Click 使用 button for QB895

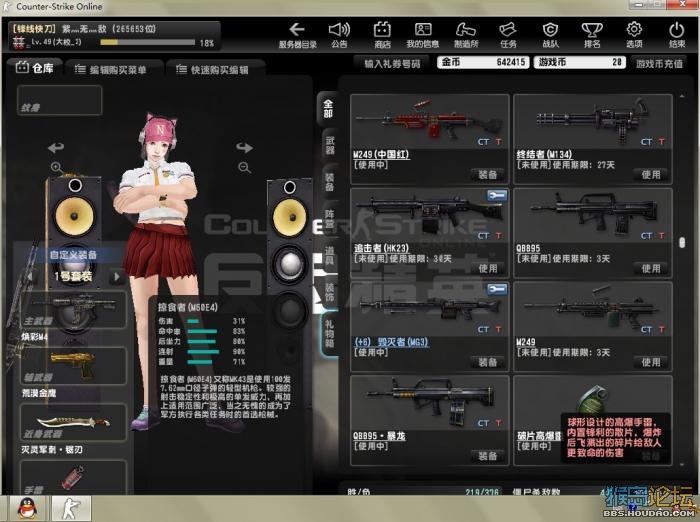[x=650, y=268]
